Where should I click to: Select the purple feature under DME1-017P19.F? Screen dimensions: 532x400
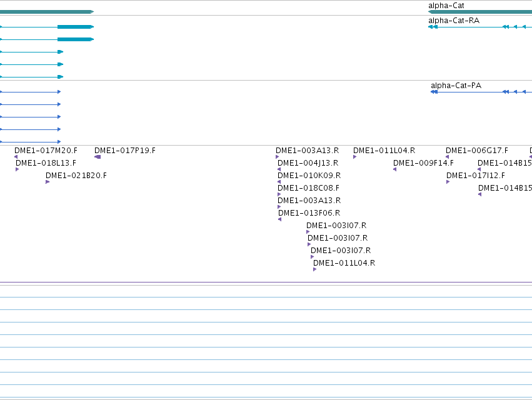[98, 157]
